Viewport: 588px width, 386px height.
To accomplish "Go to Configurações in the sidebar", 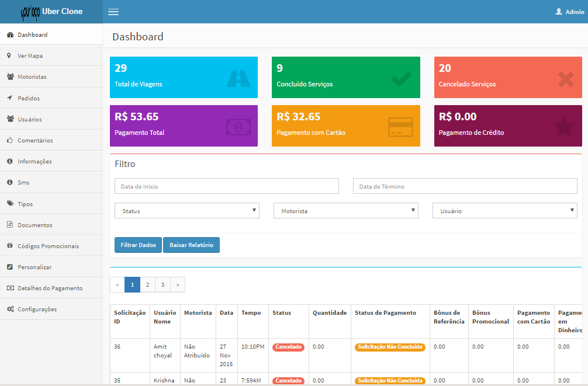I will 51,309.
